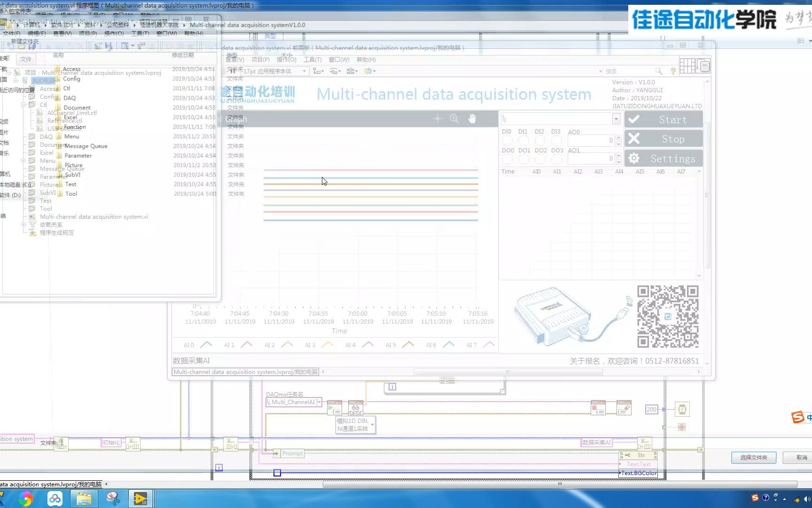Image resolution: width=812 pixels, height=508 pixels.
Task: Click Multi-channel data acquisition system.vi in project tree
Action: [x=94, y=217]
